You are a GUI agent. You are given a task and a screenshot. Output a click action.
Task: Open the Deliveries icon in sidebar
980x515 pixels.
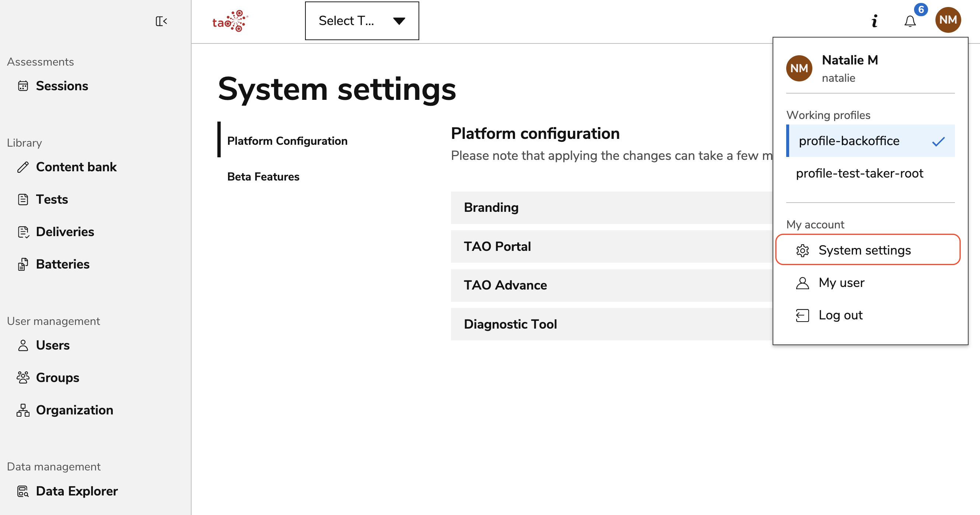point(23,232)
